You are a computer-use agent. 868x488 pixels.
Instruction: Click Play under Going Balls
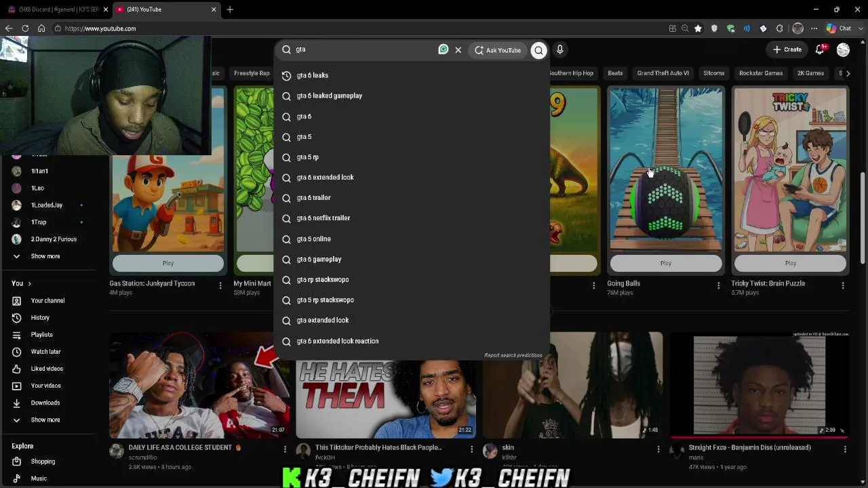click(666, 263)
